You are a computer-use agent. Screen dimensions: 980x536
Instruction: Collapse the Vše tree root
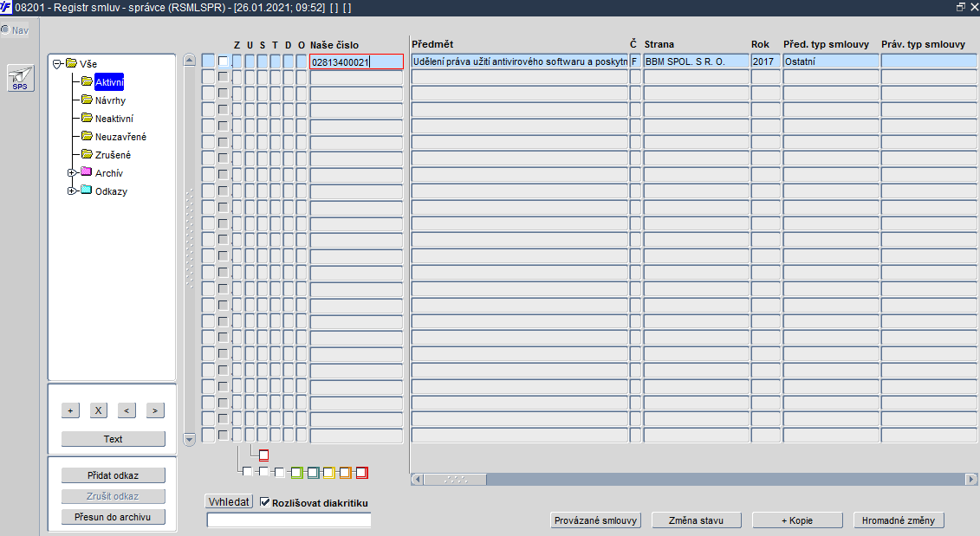click(x=57, y=64)
